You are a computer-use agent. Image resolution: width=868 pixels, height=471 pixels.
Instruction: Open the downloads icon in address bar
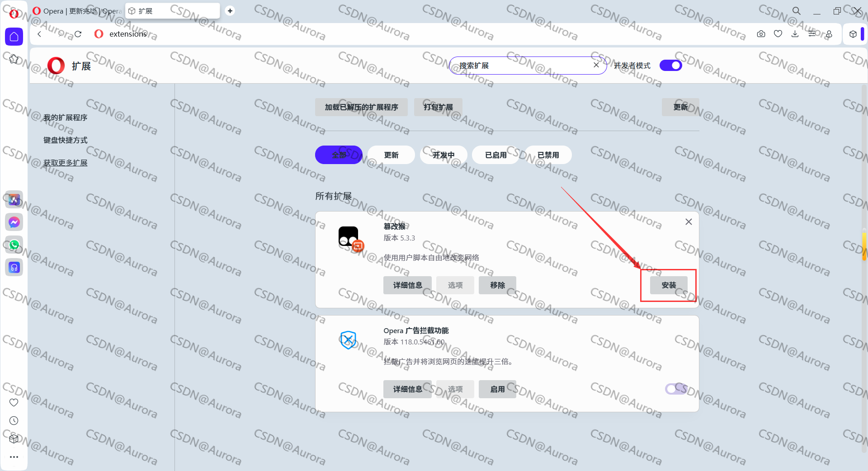(795, 34)
